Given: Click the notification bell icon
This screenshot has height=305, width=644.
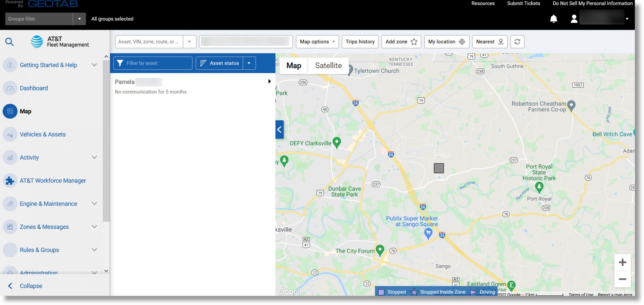Looking at the screenshot, I should coord(554,18).
